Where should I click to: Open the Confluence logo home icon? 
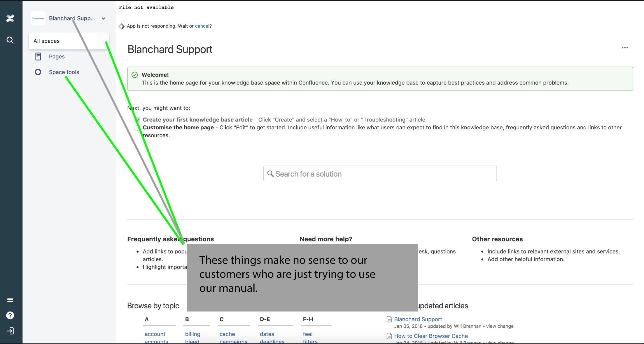pyautogui.click(x=10, y=18)
